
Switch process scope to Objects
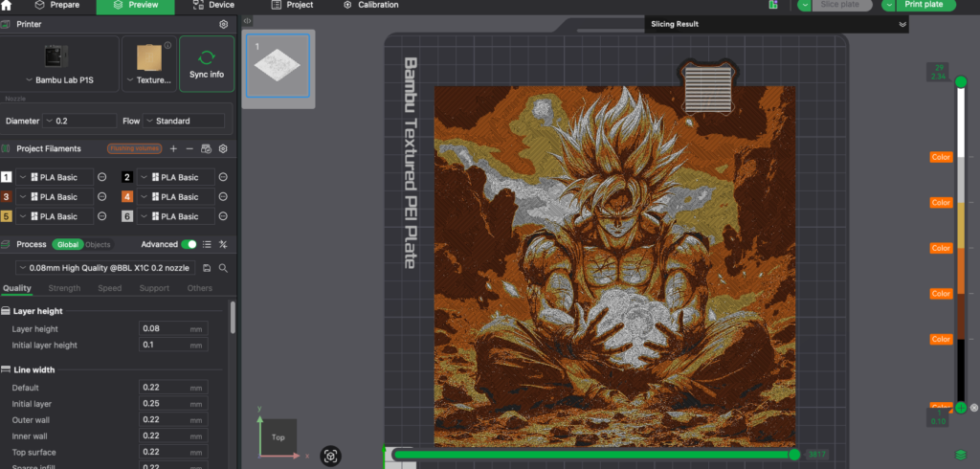point(98,245)
